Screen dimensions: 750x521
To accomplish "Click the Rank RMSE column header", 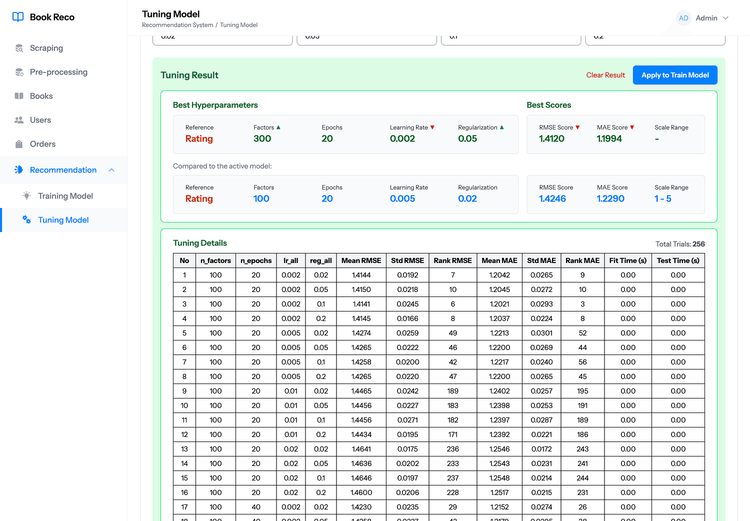I will [453, 261].
